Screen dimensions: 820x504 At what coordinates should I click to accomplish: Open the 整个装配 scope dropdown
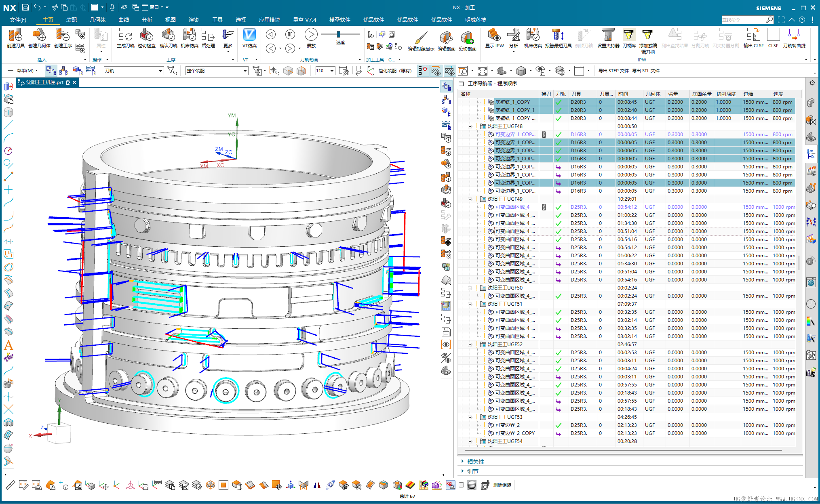click(x=245, y=71)
